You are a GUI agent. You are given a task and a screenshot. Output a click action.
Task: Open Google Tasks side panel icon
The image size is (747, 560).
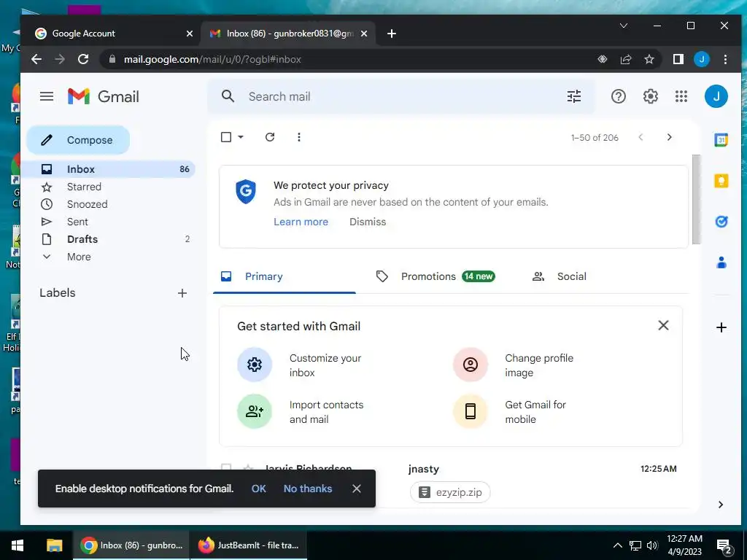tap(721, 222)
